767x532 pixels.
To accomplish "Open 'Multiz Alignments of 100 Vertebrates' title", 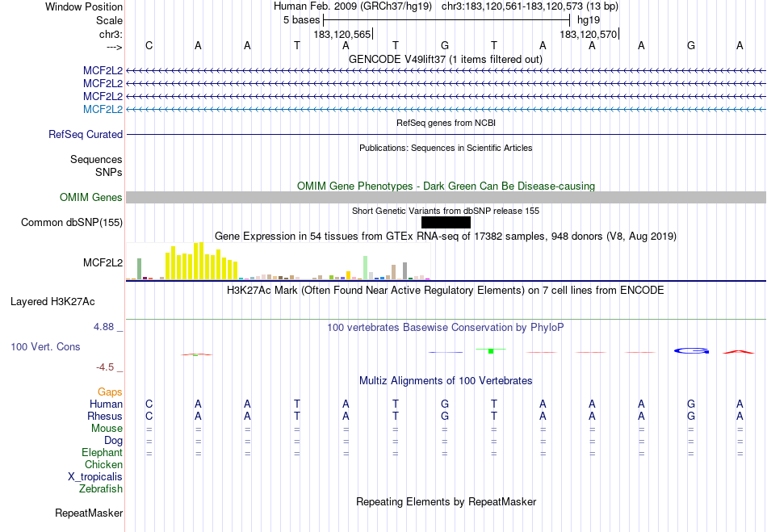I will click(446, 380).
